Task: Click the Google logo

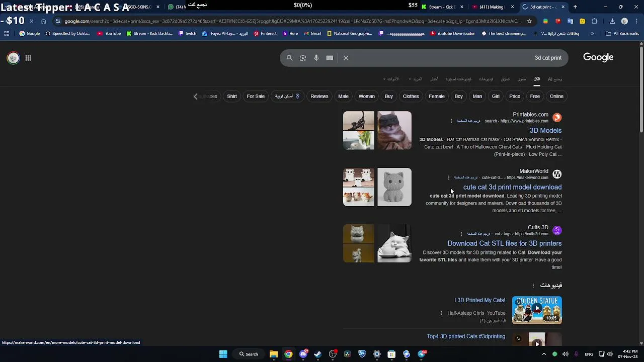Action: click(x=598, y=57)
